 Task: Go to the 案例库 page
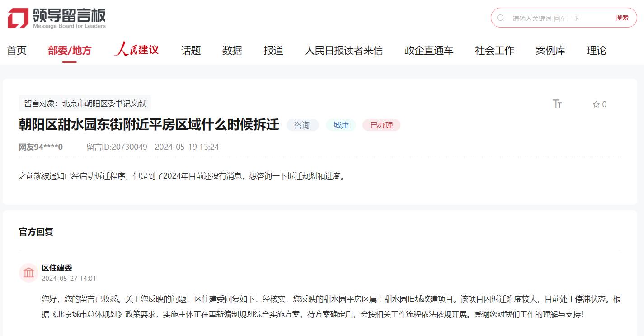click(550, 51)
